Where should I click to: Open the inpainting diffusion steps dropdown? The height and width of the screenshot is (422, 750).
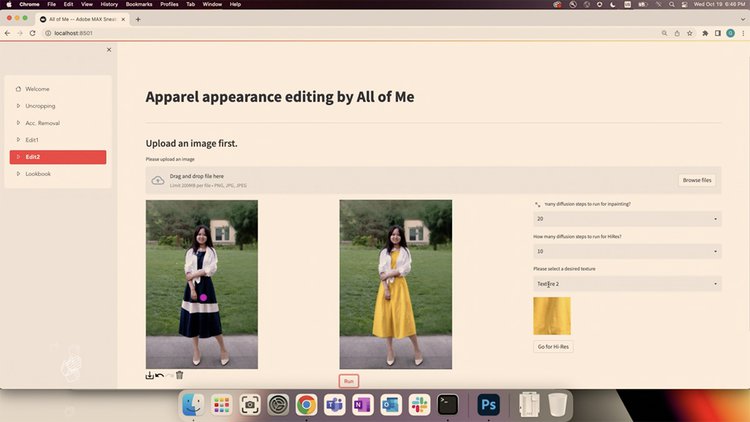point(627,218)
